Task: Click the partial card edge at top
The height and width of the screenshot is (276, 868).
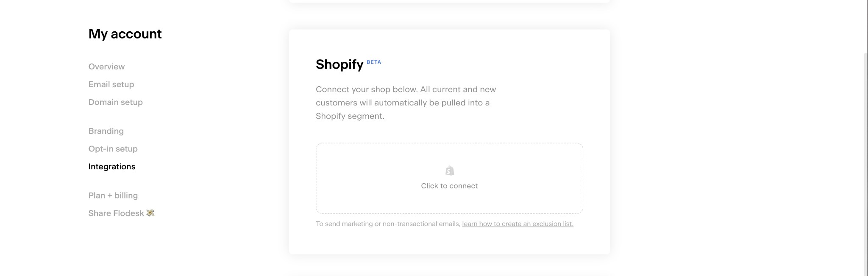Action: tap(449, 1)
